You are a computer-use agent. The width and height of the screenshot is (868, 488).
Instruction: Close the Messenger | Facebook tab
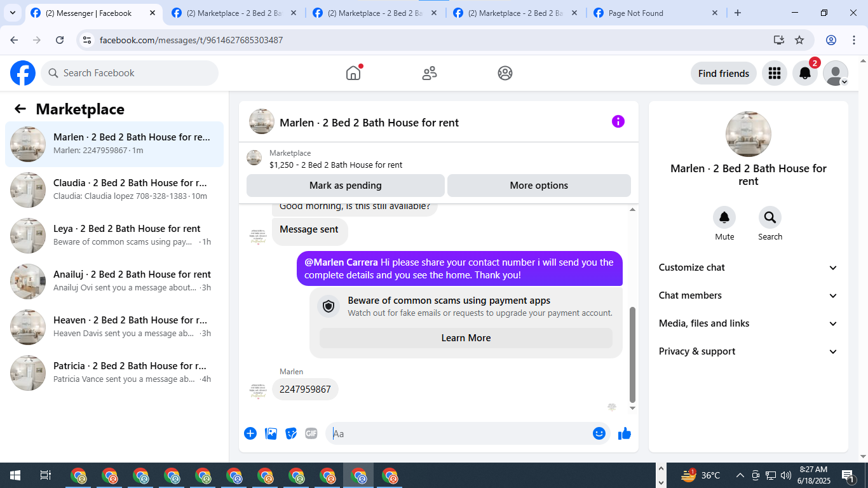[152, 13]
